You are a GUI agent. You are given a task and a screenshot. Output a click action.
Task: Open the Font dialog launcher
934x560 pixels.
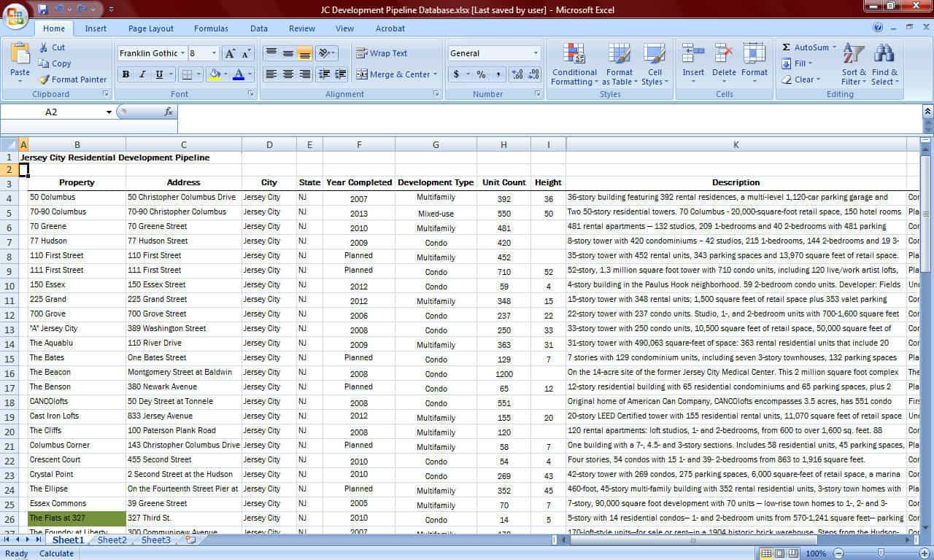(251, 94)
